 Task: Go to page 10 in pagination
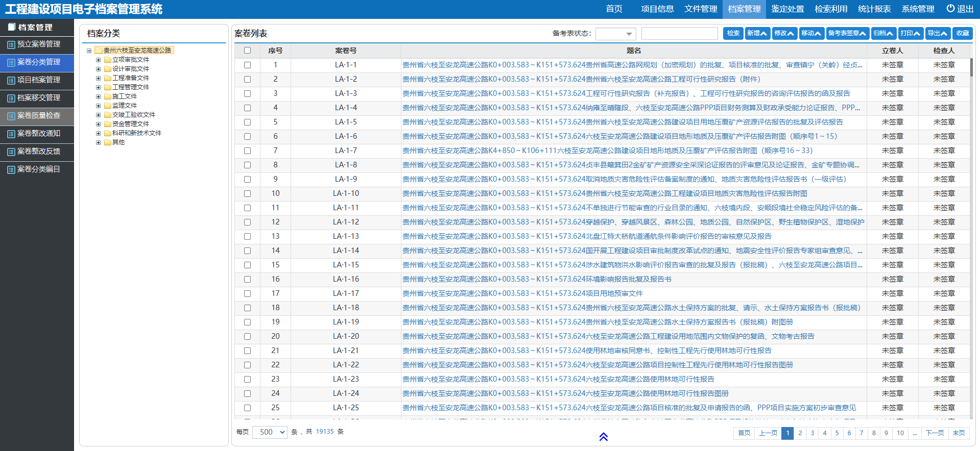click(x=900, y=433)
